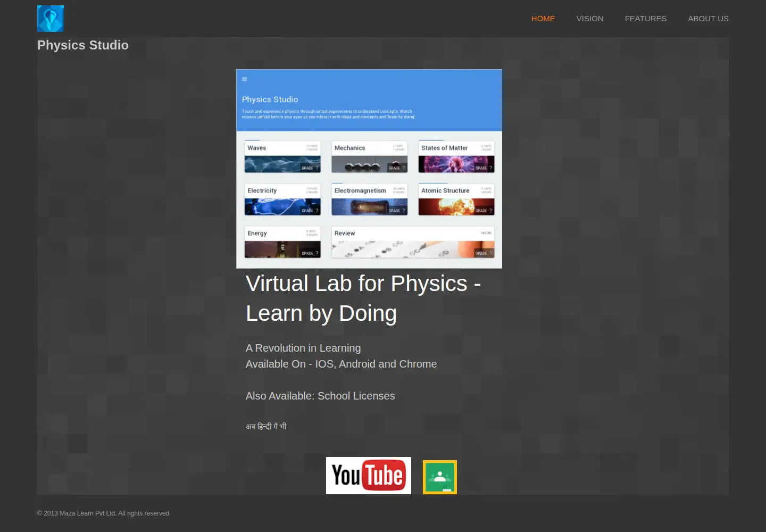Image resolution: width=766 pixels, height=532 pixels.
Task: Click the 'Virtual Lab for Physics' heading
Action: (x=363, y=298)
